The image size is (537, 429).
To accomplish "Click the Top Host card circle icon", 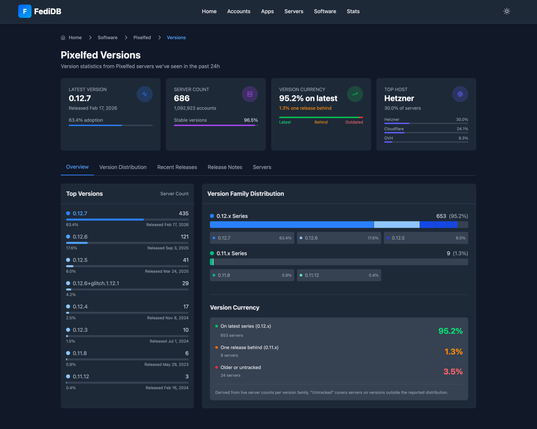I will point(460,94).
